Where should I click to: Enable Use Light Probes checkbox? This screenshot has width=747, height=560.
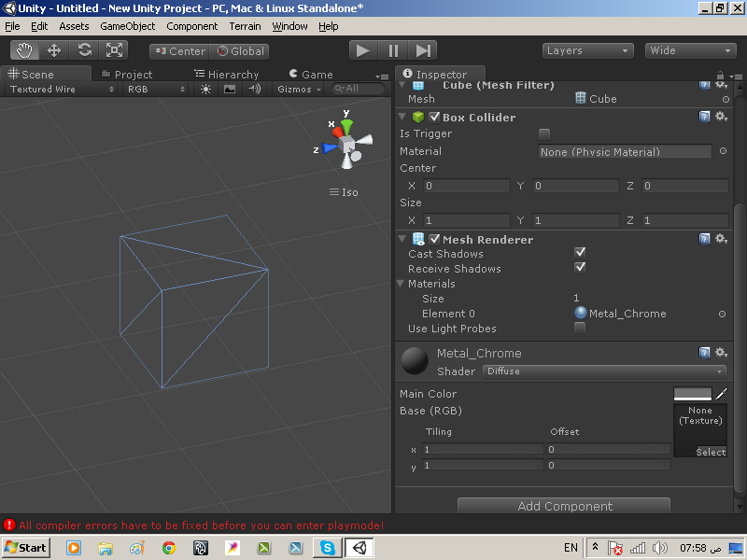coord(580,328)
